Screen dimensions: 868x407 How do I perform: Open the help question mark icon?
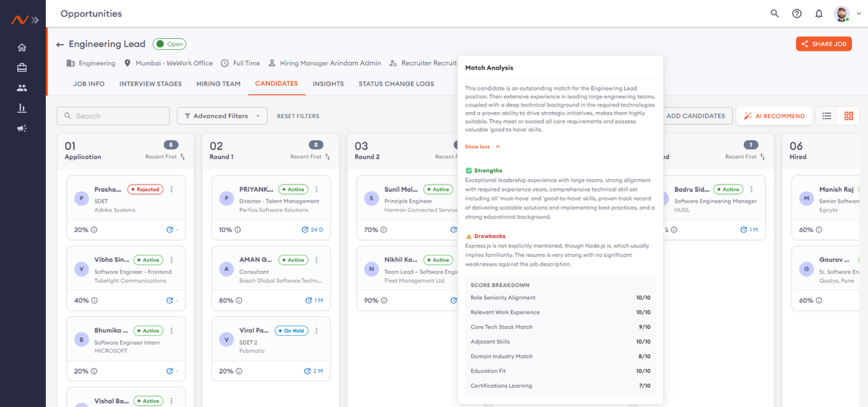coord(797,14)
